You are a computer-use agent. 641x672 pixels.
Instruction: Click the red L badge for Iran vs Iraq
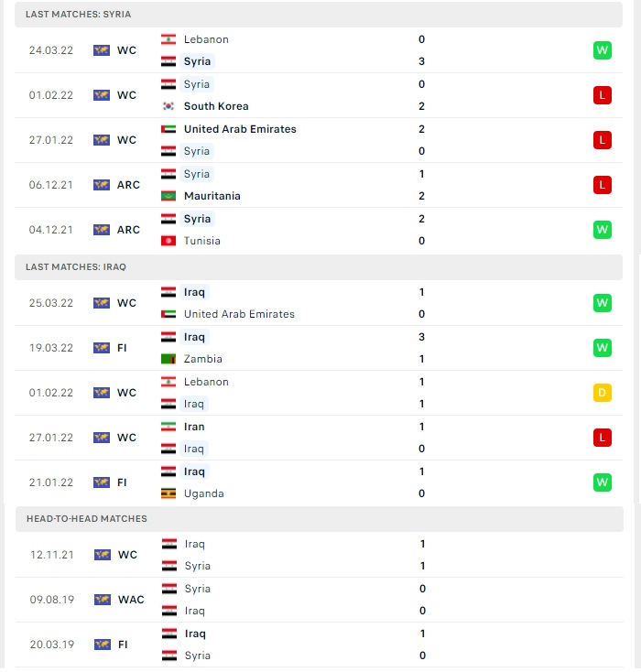pos(602,438)
